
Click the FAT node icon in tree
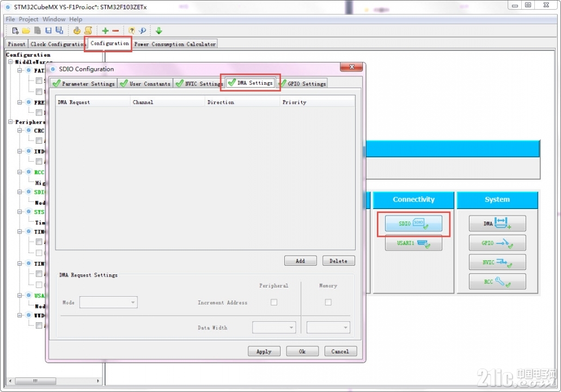[x=29, y=70]
